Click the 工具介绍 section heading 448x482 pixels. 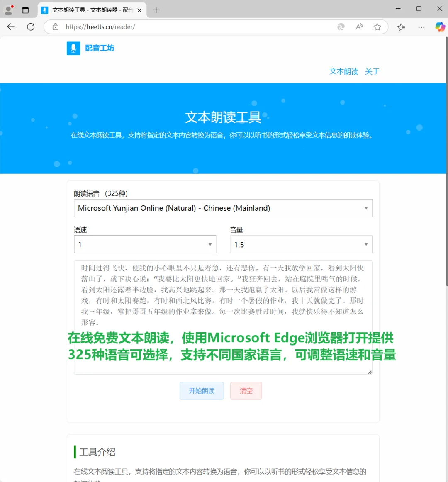point(97,452)
